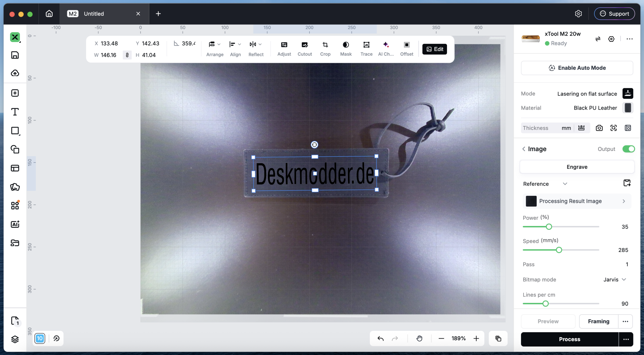Image resolution: width=644 pixels, height=355 pixels.
Task: Click the device switch arrows icon
Action: (598, 39)
